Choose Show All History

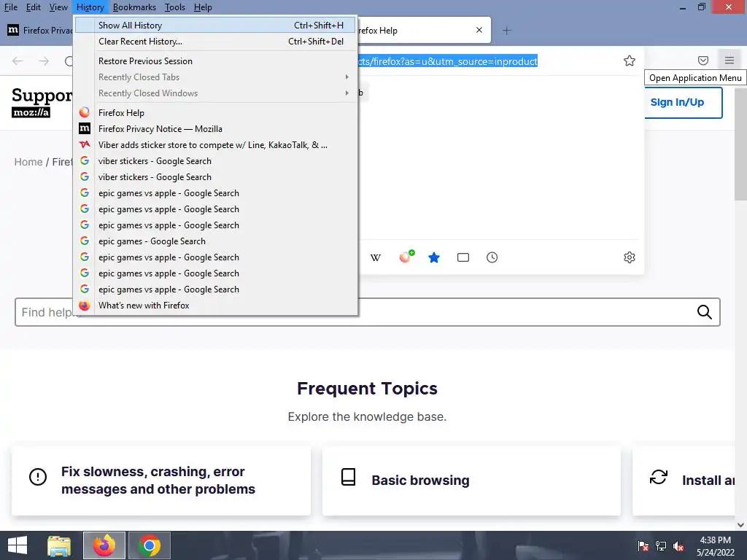tap(215, 26)
